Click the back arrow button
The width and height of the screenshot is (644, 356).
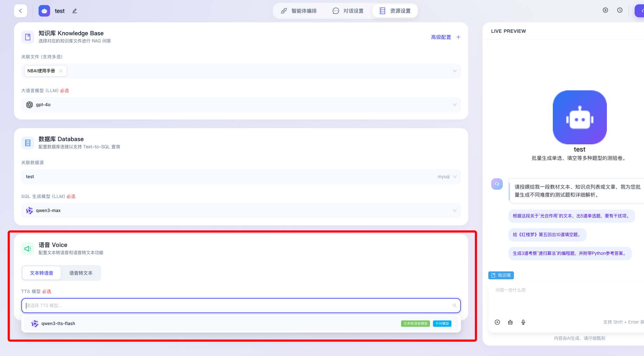[21, 11]
